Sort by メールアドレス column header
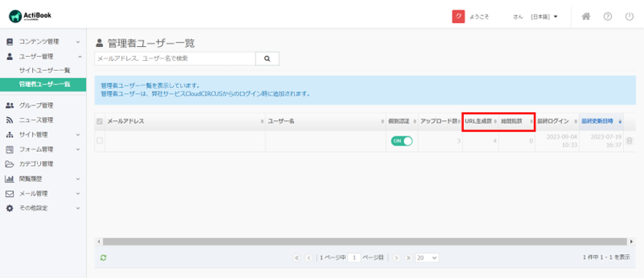644x278 pixels. [185, 122]
